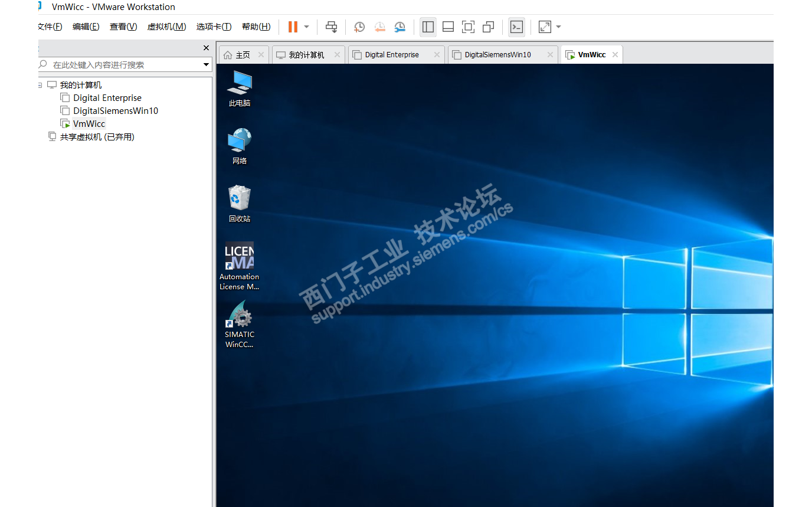
Task: Close the VmWicc tab
Action: pos(615,55)
